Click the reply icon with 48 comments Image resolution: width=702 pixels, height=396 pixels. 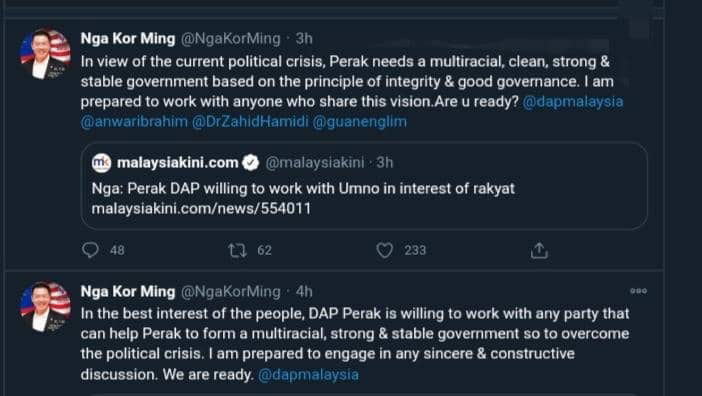pos(90,250)
